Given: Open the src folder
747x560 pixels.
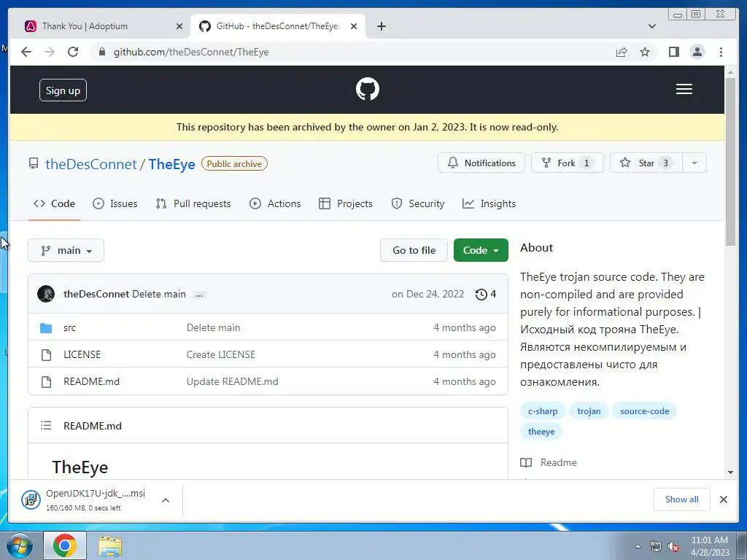Looking at the screenshot, I should click(69, 327).
